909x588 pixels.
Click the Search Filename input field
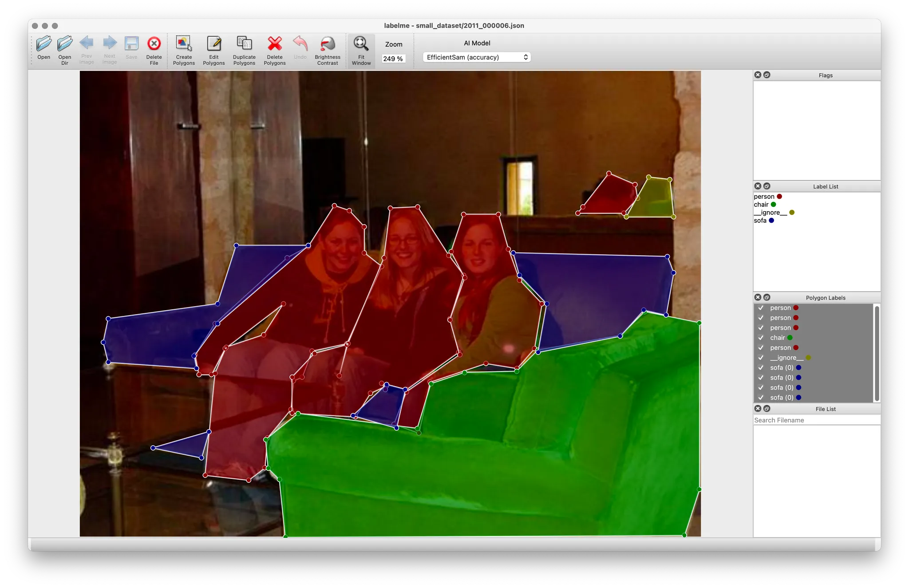[x=816, y=420]
